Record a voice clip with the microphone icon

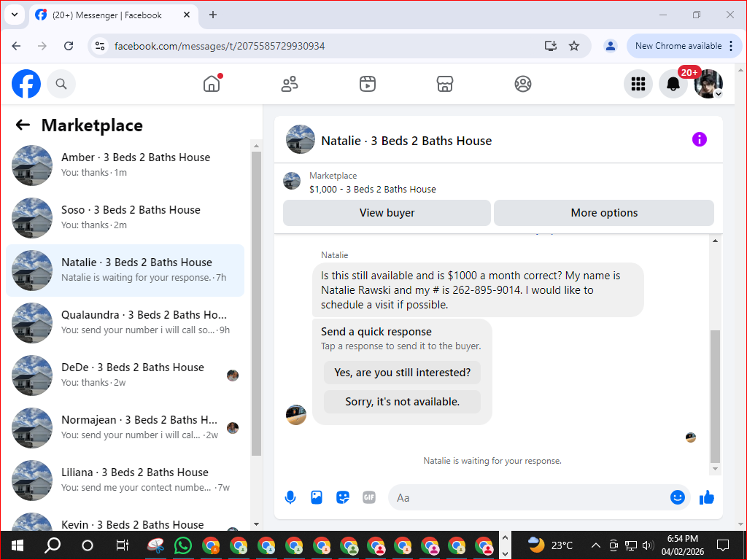[290, 497]
